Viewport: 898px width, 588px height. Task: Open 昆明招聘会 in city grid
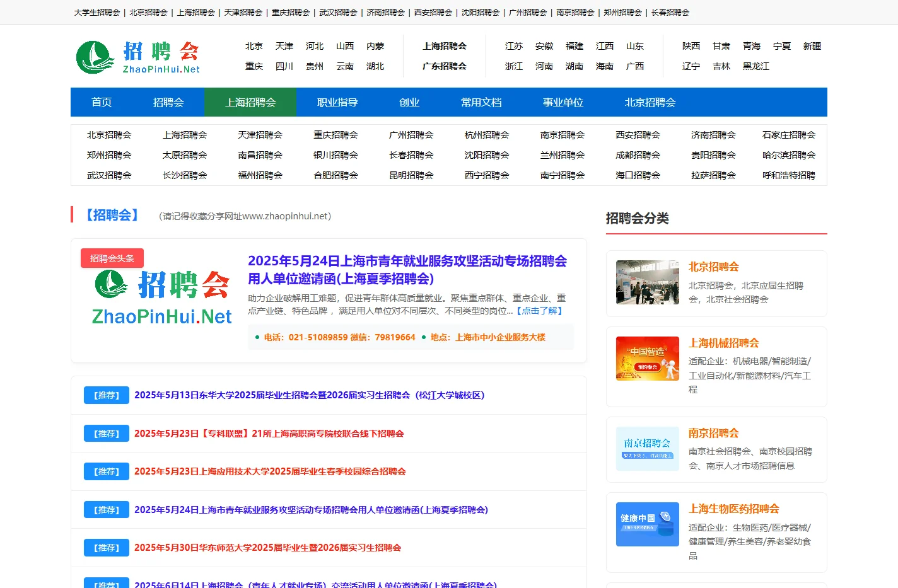(411, 175)
